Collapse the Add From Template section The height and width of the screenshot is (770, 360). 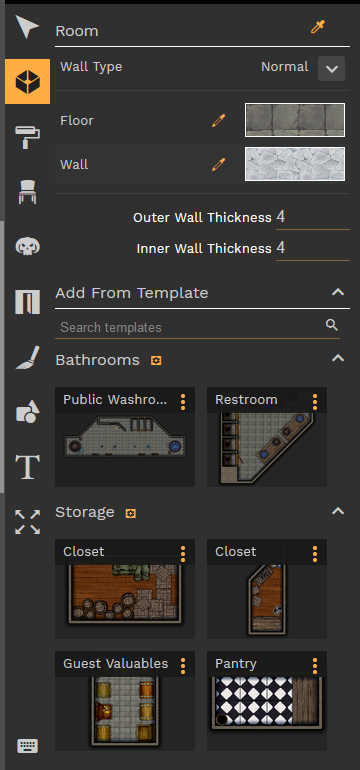coord(338,292)
